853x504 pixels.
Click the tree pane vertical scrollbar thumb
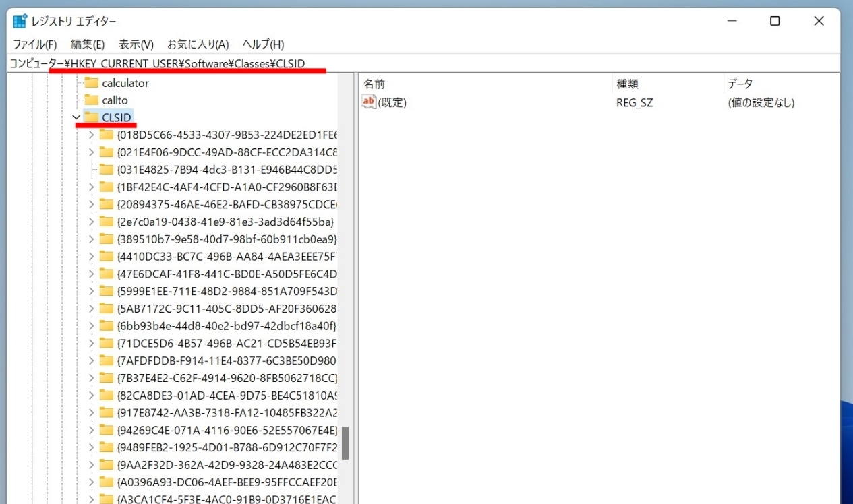[x=345, y=443]
